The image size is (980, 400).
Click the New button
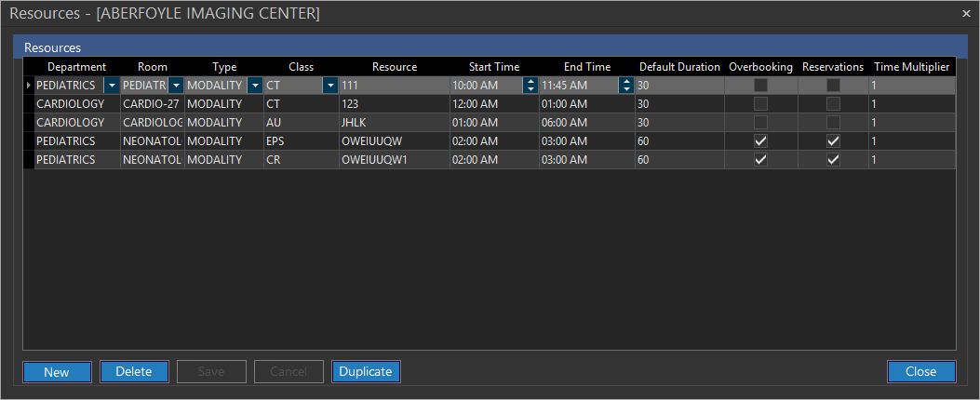pyautogui.click(x=57, y=372)
